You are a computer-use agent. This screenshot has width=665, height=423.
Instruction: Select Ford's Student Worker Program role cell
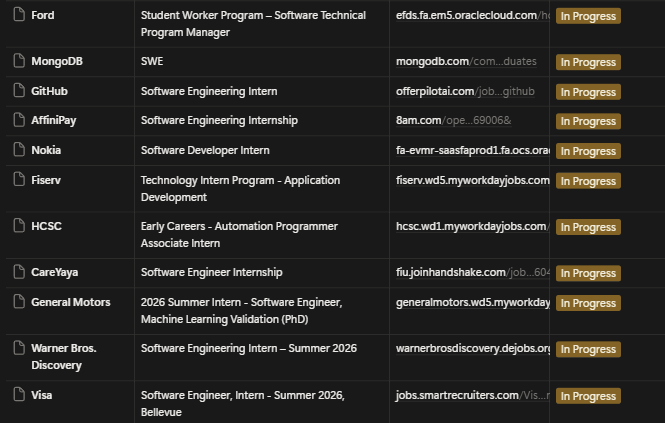click(262, 24)
